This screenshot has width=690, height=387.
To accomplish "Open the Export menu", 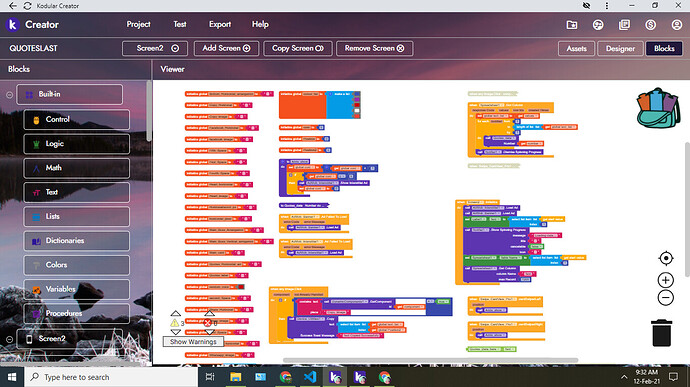I will pyautogui.click(x=220, y=24).
